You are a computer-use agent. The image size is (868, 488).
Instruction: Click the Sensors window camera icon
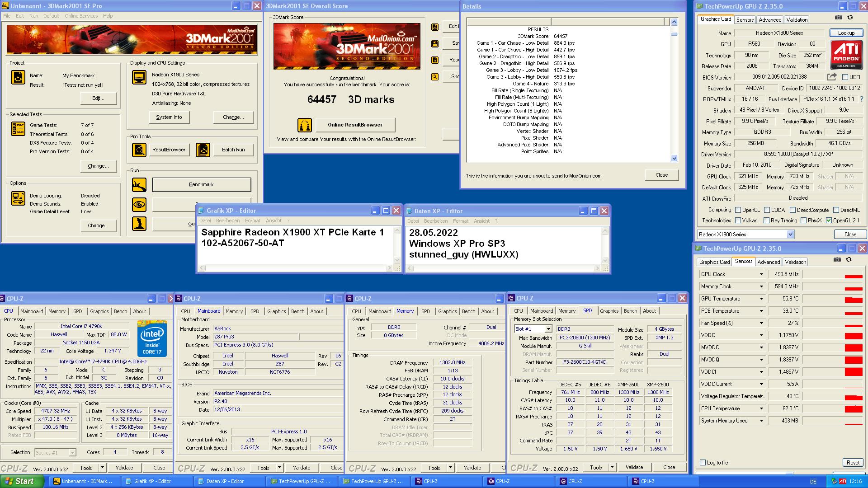click(837, 260)
